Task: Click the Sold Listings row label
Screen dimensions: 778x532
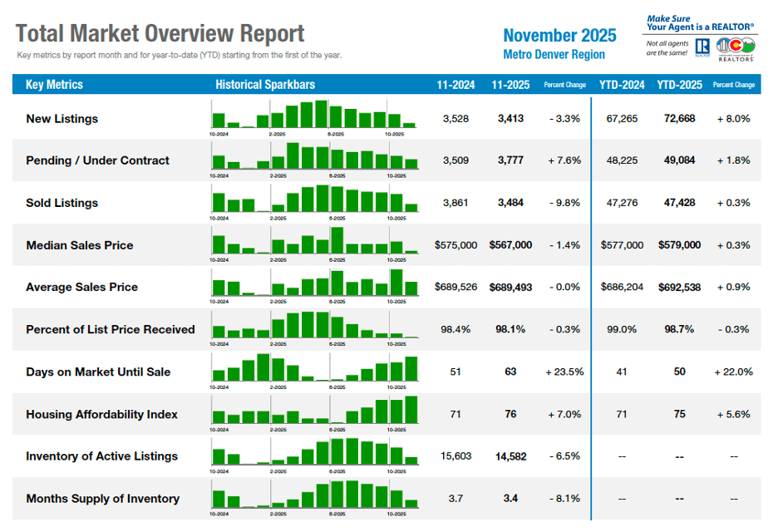Action: click(62, 203)
